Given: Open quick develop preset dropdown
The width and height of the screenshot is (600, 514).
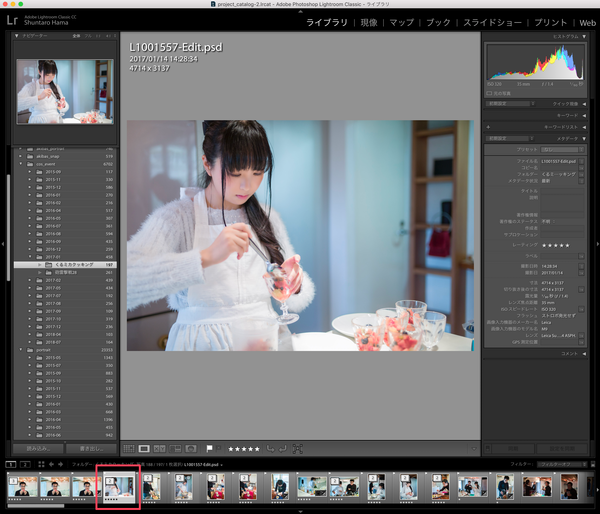Looking at the screenshot, I should tap(510, 104).
